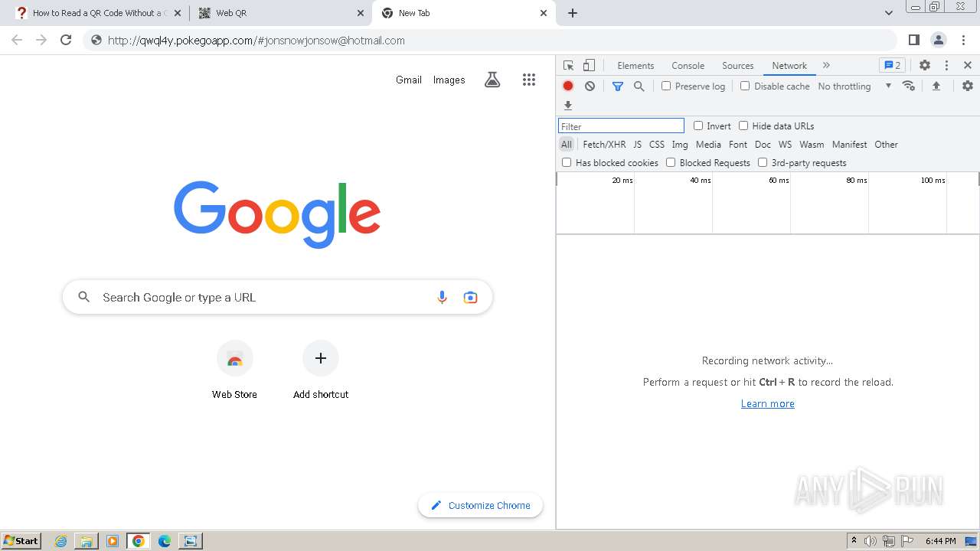This screenshot has height=551, width=980.
Task: Open a new browser tab
Action: [573, 13]
